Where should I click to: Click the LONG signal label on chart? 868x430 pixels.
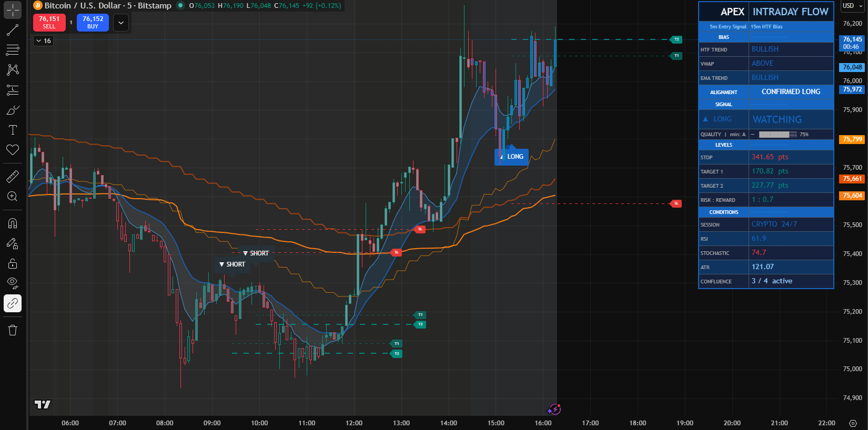[511, 157]
